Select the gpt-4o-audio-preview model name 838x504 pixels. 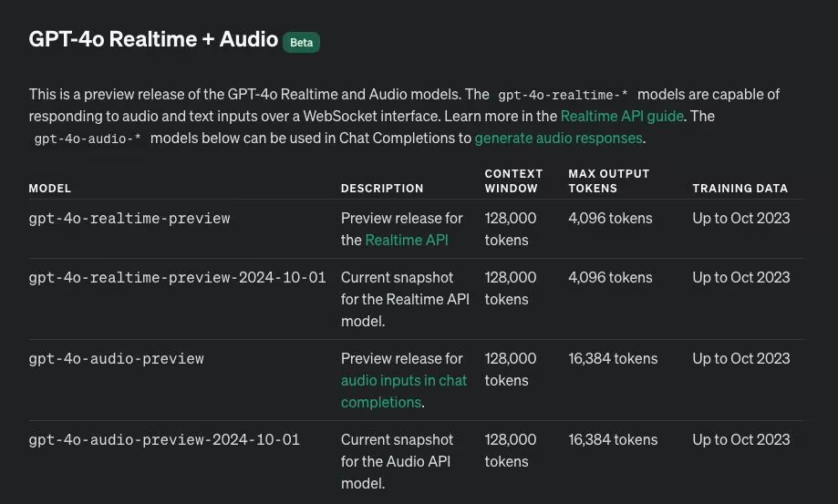[x=117, y=359]
